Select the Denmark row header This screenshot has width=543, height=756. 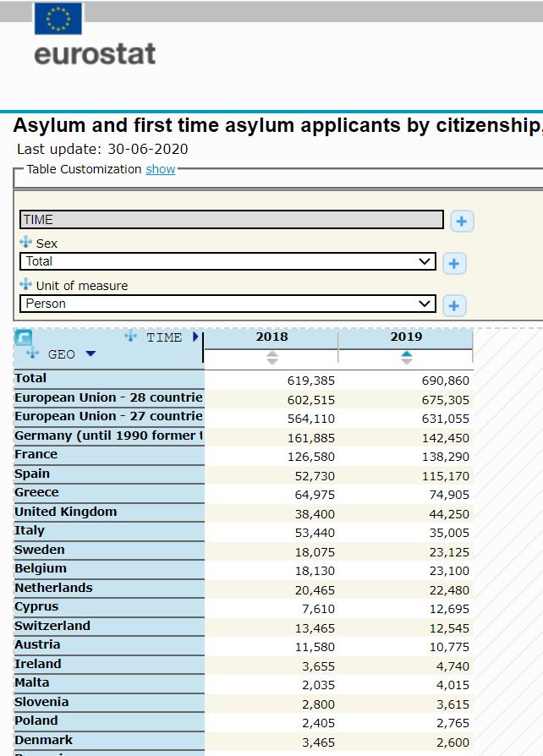pos(109,741)
